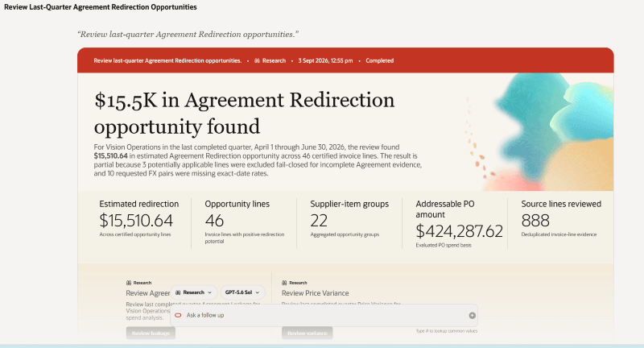The height and width of the screenshot is (348, 644).
Task: Click the 'Across certified opportunity lines' caption
Action: tap(135, 234)
